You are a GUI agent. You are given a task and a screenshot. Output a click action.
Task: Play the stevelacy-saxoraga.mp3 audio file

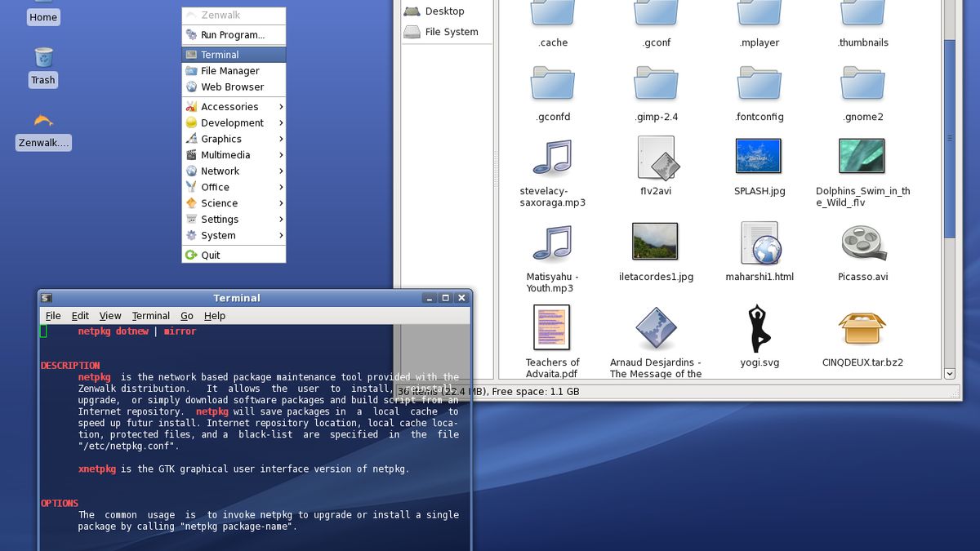pos(552,157)
